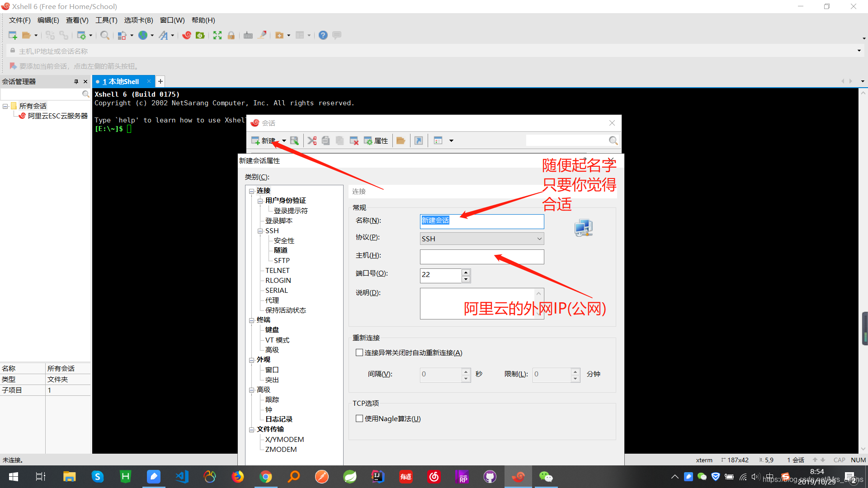Click the 属性 properties button in Sessions dialog
Screen dimensions: 868x488
376,141
